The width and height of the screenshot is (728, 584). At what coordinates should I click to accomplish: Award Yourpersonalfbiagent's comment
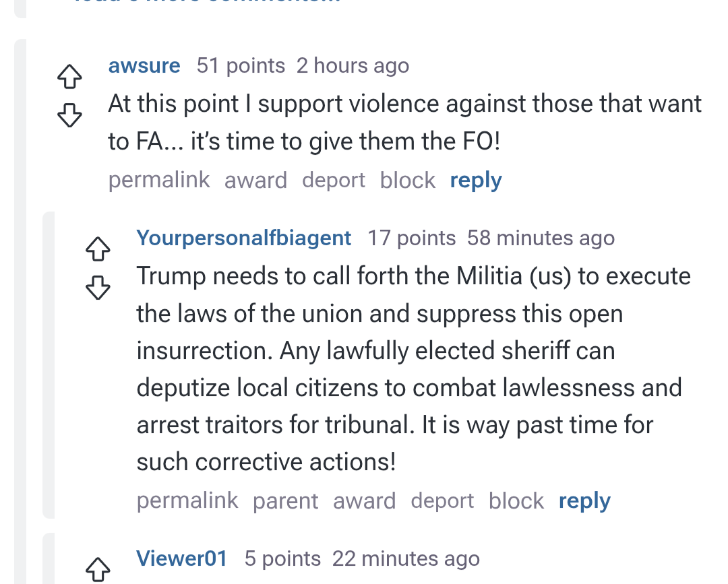click(x=365, y=501)
